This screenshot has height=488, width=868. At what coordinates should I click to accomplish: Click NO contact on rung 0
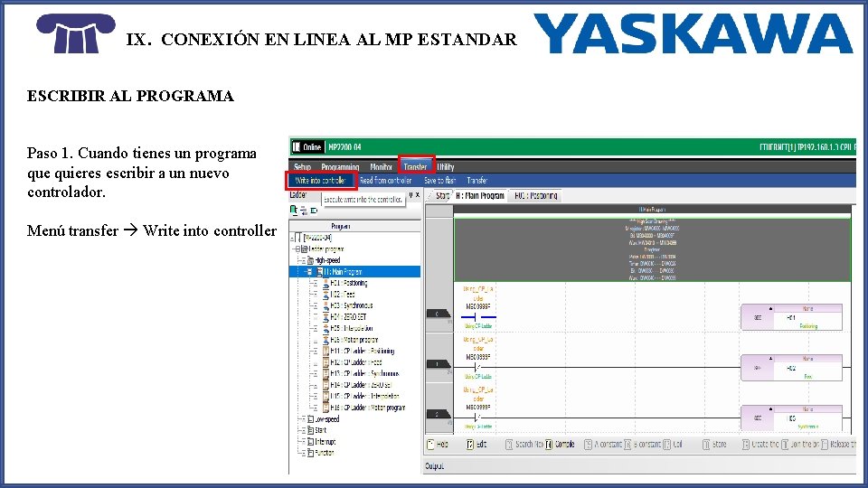(x=478, y=317)
